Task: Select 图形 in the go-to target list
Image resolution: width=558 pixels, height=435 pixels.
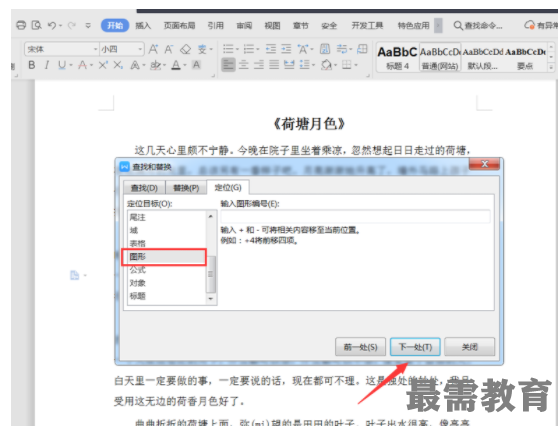Action: tap(164, 257)
